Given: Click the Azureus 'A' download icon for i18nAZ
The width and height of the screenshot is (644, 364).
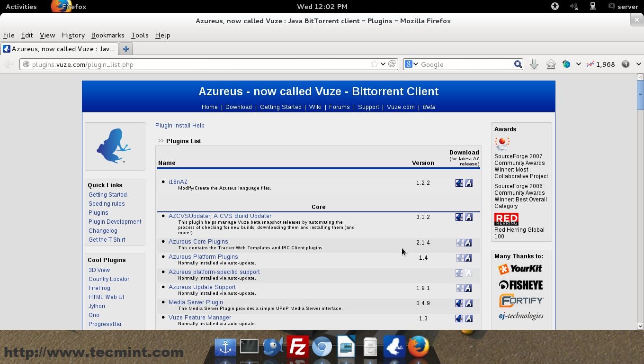Looking at the screenshot, I should coord(469,183).
